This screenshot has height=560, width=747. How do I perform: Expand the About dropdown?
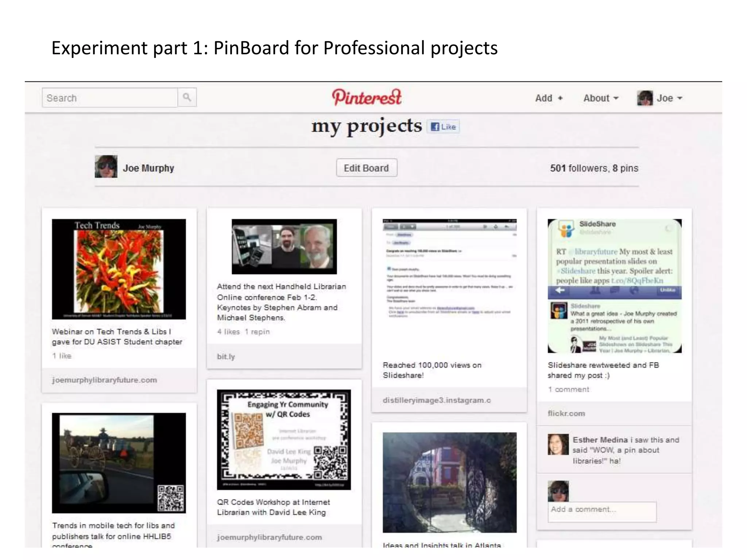coord(601,98)
